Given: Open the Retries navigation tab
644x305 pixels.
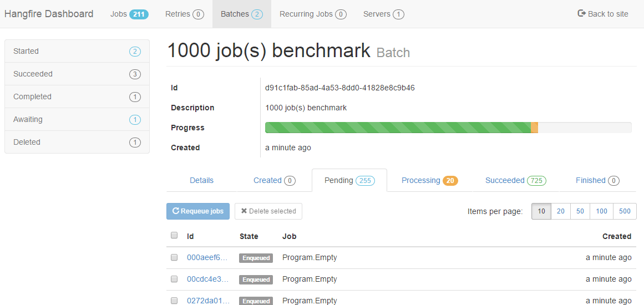Looking at the screenshot, I should 184,14.
